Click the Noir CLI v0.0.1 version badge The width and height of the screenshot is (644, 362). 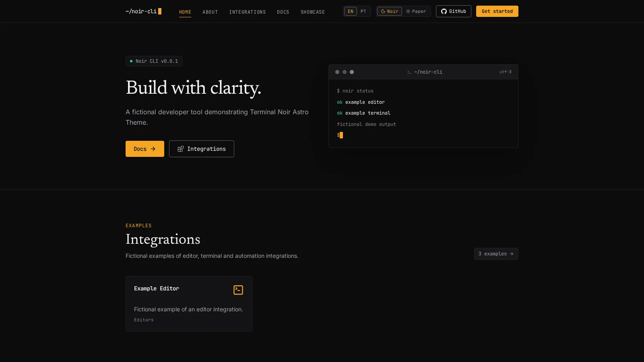point(154,61)
